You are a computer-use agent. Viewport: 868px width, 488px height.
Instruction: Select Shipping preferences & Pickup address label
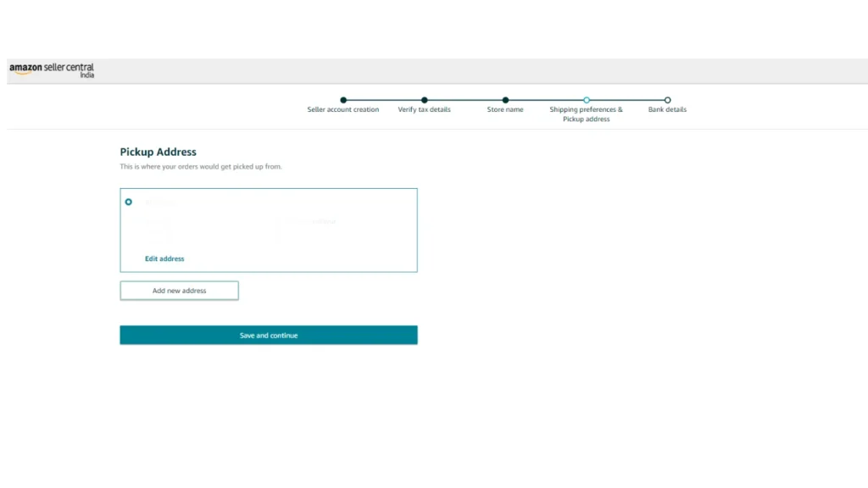click(x=586, y=114)
